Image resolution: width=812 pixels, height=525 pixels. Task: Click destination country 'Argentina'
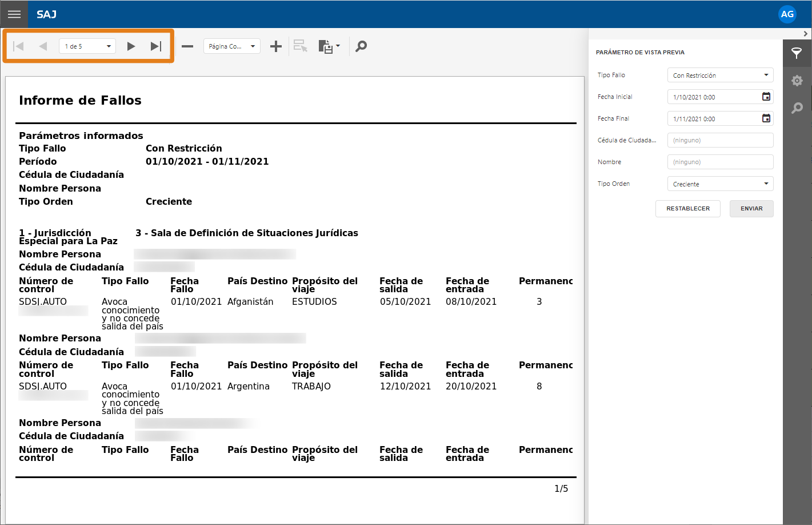tap(249, 386)
